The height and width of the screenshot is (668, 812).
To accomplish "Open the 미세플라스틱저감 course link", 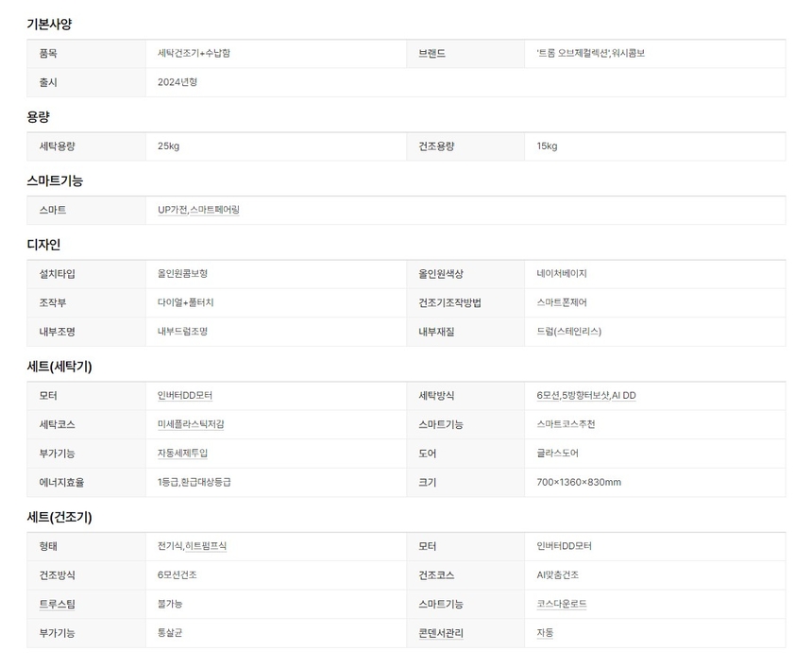I will point(191,424).
